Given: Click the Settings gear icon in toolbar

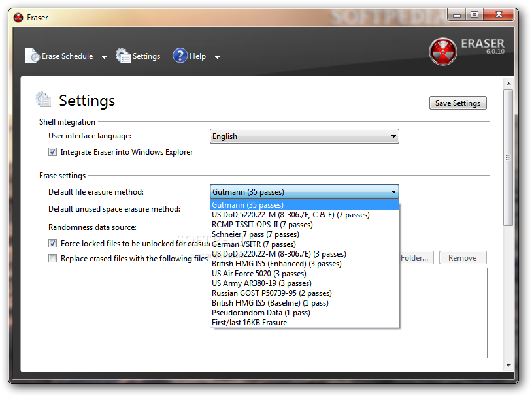Looking at the screenshot, I should [123, 56].
